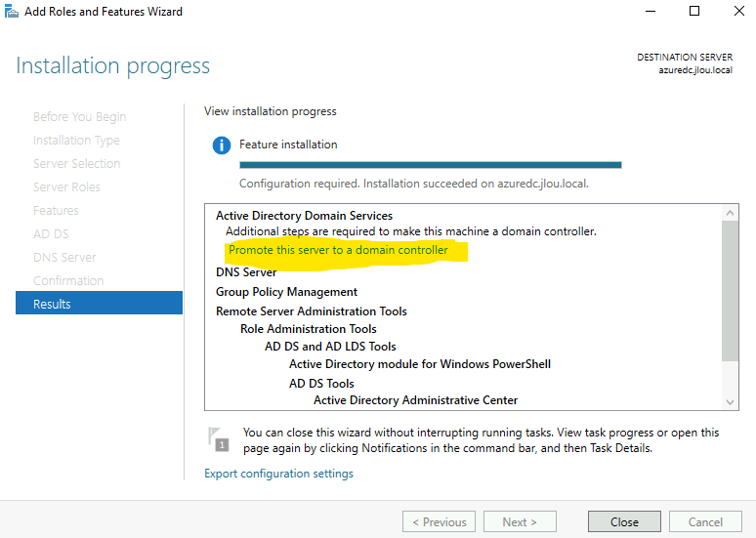Viewport: 756px width, 538px height.
Task: Select the Server Roles step
Action: pyautogui.click(x=66, y=187)
